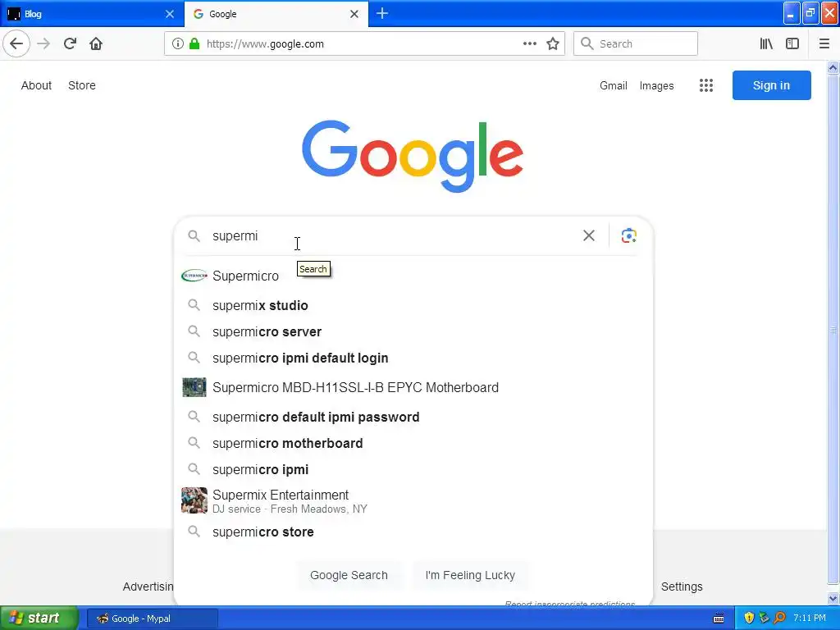Screen dimensions: 840x630
Task: Select supermicro default ipmi password suggestion
Action: click(413, 417)
